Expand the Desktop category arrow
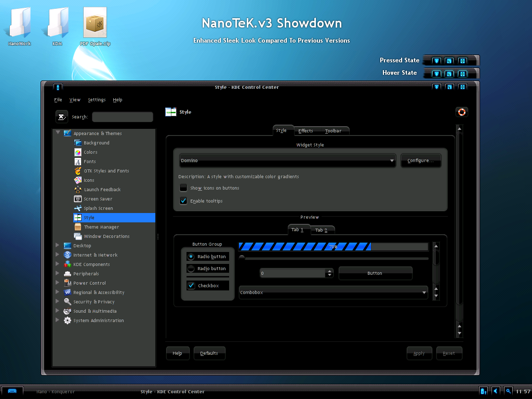This screenshot has width=532, height=399. (x=57, y=245)
